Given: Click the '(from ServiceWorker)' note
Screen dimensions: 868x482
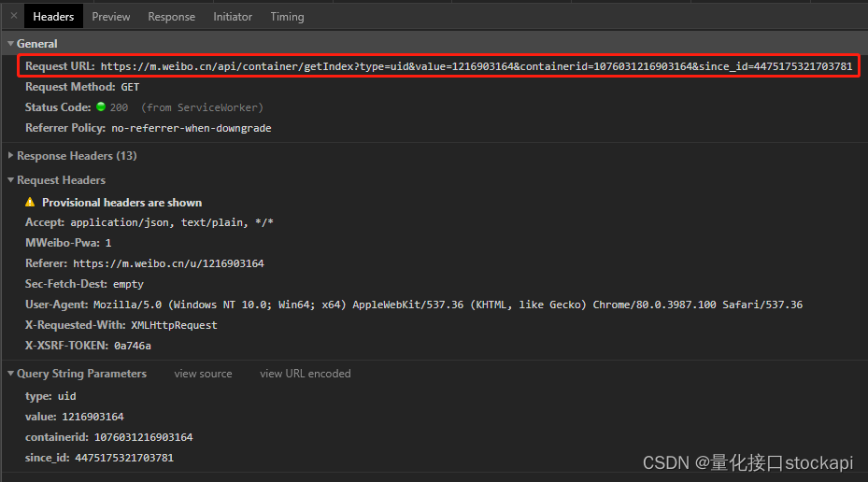Looking at the screenshot, I should (202, 107).
